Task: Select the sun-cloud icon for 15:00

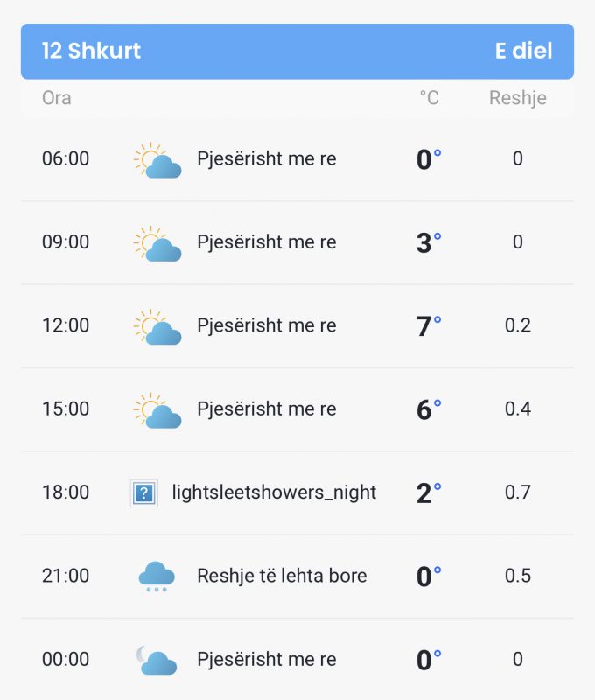Action: [x=157, y=410]
